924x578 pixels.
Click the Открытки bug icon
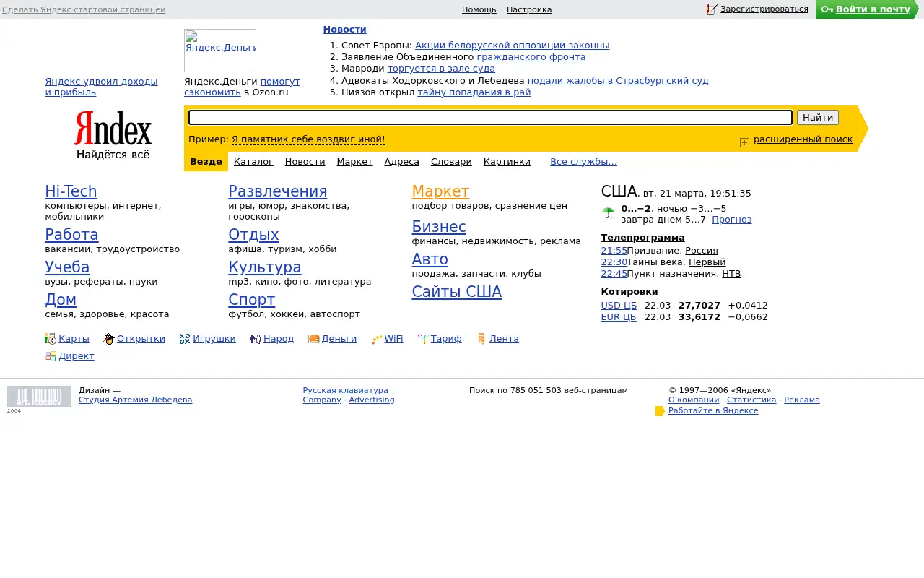pos(109,339)
